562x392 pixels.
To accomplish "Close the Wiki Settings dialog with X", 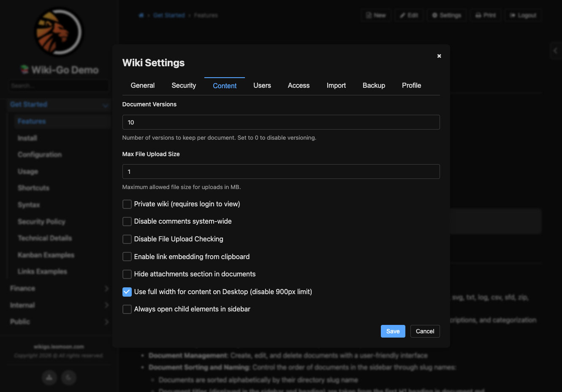I will [x=439, y=56].
